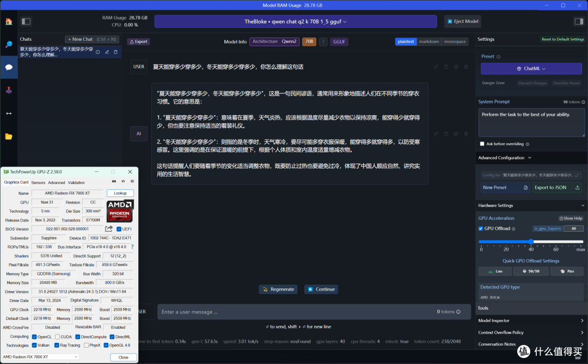Start a New Chat
Image resolution: width=588 pixels, height=364 pixels.
click(x=92, y=39)
